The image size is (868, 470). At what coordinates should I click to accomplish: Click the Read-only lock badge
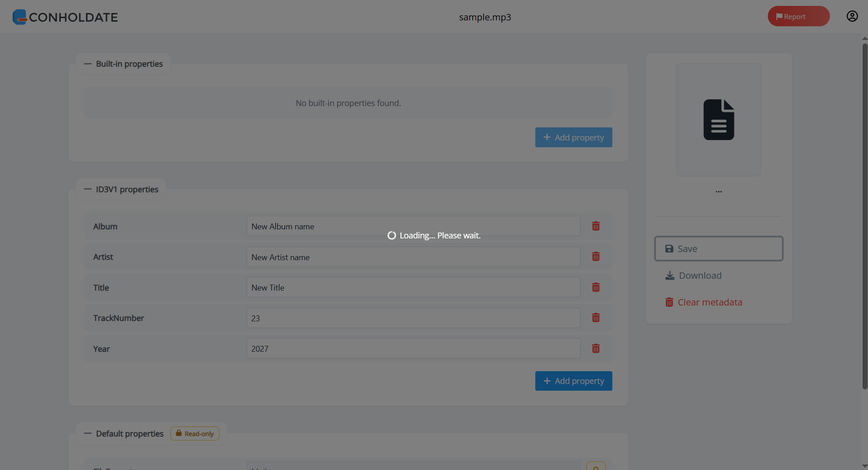pos(195,434)
